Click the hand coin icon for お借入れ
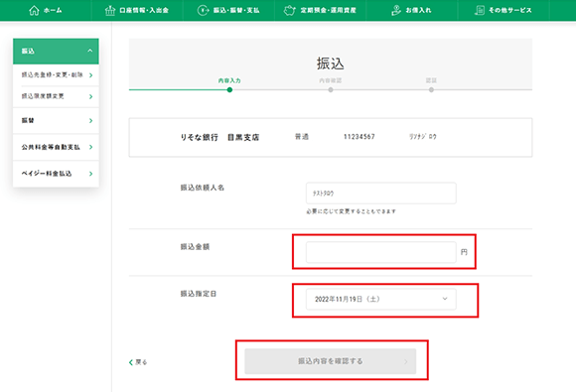Viewport: 576px width, 392px height. pyautogui.click(x=396, y=10)
